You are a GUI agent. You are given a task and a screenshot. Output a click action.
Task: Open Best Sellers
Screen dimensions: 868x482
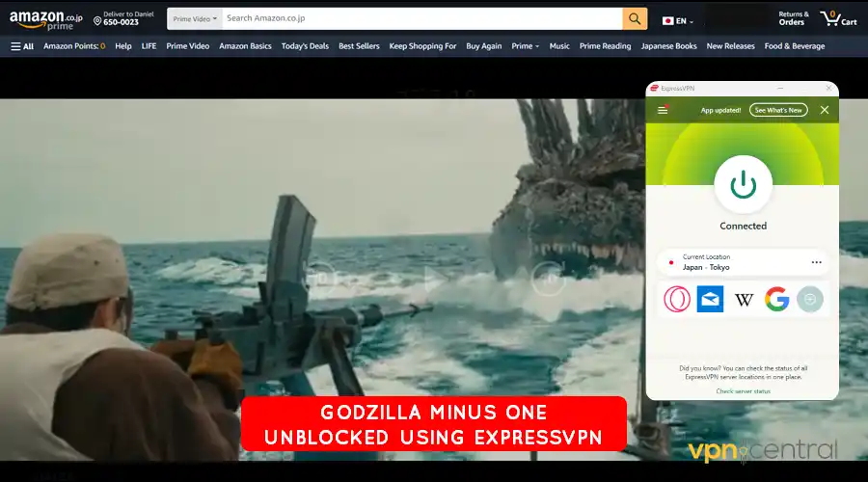pyautogui.click(x=359, y=46)
